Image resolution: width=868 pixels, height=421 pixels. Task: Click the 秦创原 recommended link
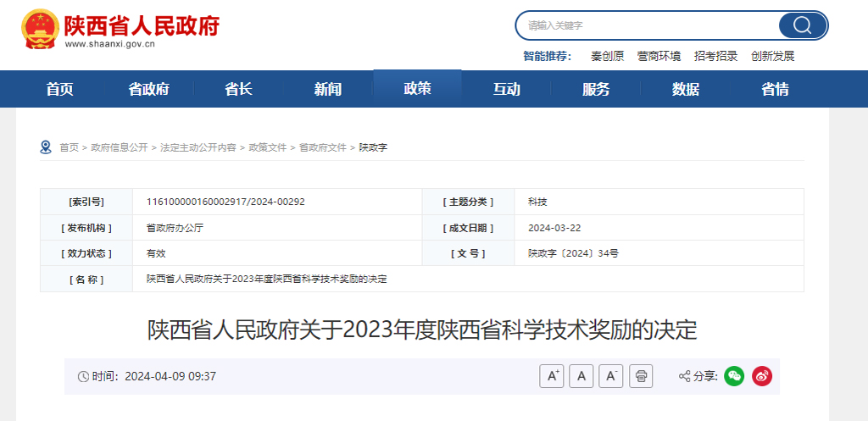pyautogui.click(x=607, y=56)
